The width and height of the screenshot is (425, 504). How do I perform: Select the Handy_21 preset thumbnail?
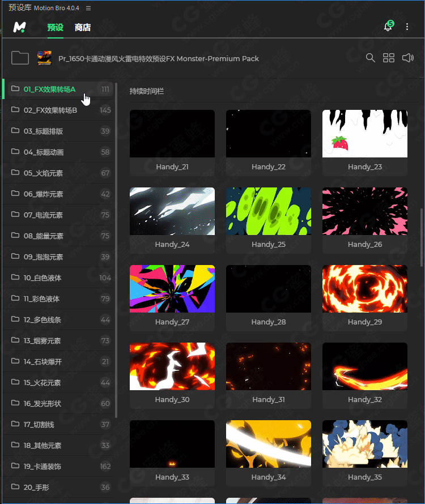(172, 134)
